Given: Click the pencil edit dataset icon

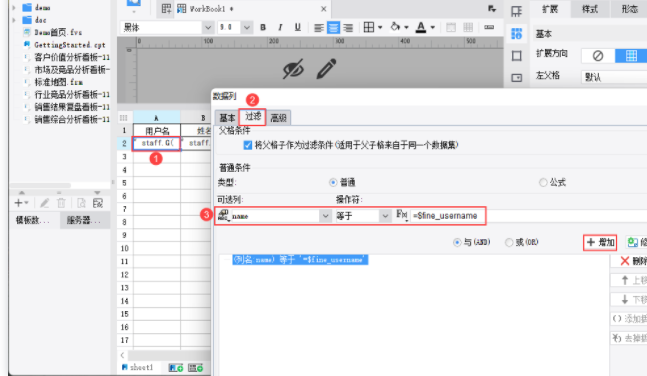Looking at the screenshot, I should click(x=45, y=203).
